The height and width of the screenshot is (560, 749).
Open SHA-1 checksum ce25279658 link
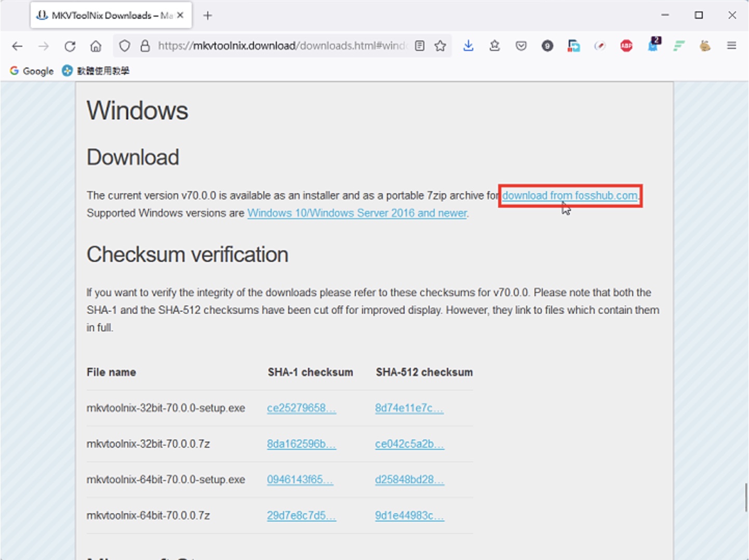tap(301, 408)
